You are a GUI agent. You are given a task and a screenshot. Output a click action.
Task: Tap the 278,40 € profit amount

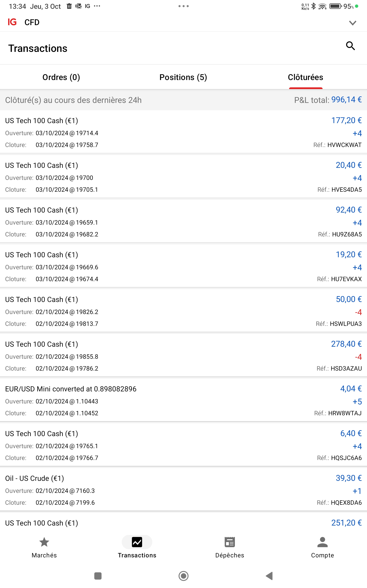click(x=346, y=344)
